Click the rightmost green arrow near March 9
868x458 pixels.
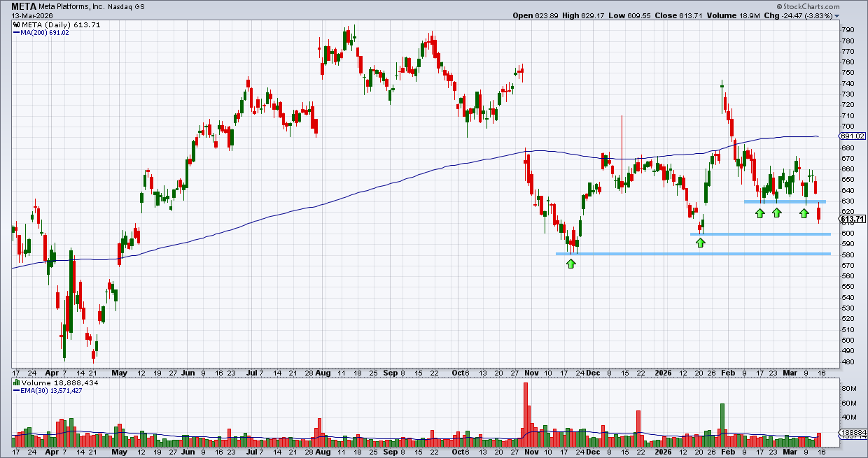(804, 213)
